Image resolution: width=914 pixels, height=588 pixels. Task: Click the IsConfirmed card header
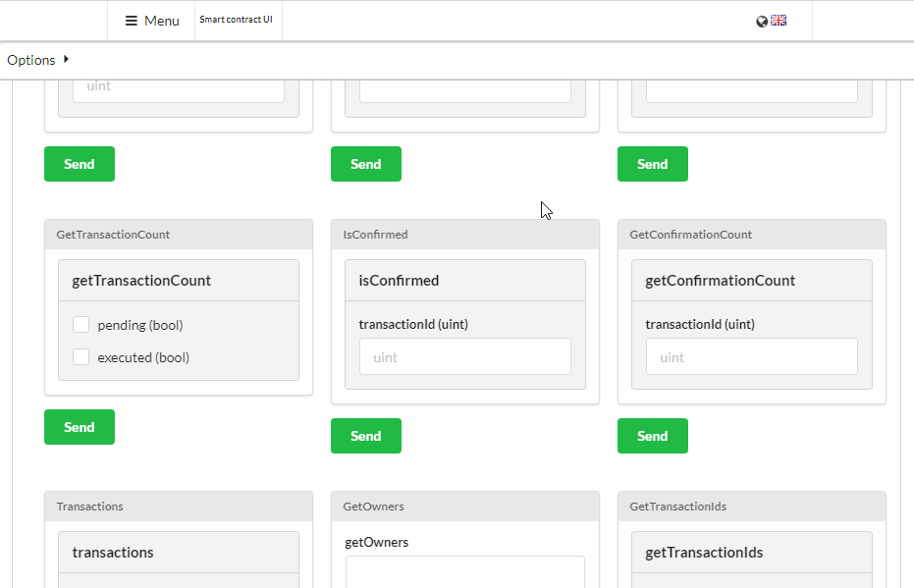[465, 235]
